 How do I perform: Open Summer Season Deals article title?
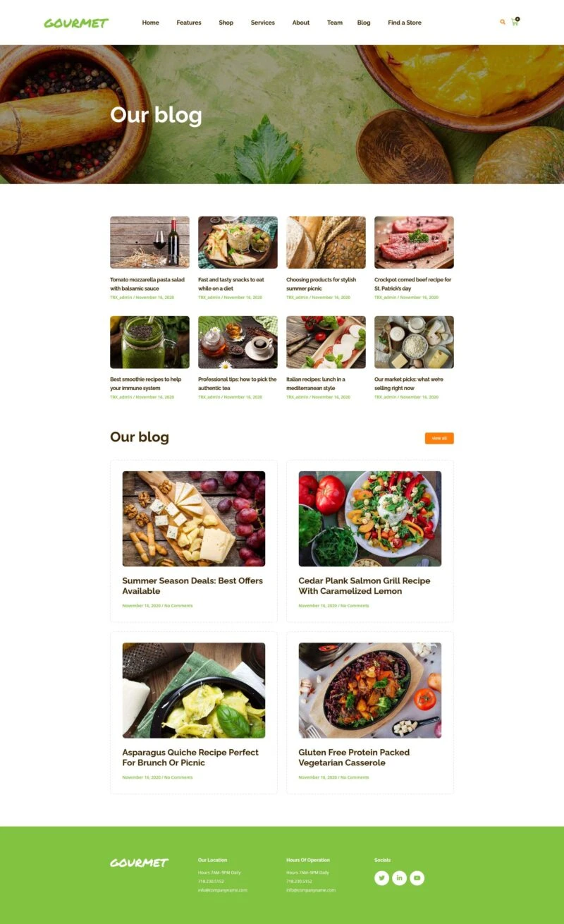coord(192,586)
